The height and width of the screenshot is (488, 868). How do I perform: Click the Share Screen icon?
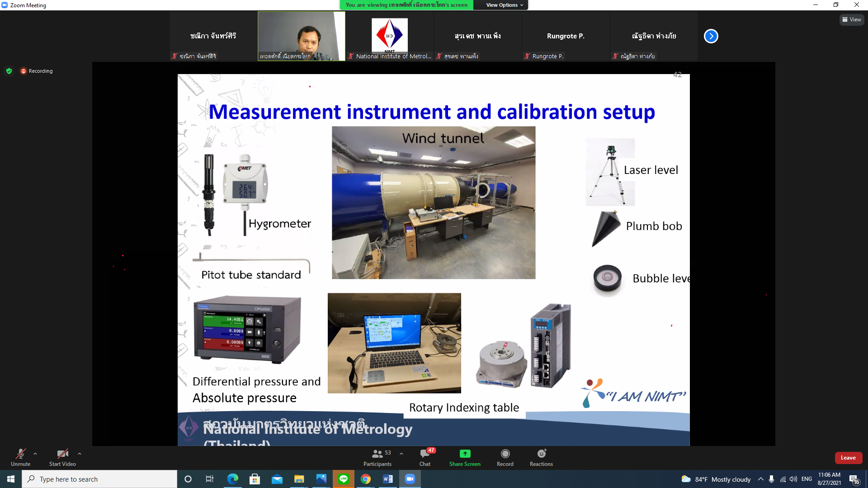465,454
